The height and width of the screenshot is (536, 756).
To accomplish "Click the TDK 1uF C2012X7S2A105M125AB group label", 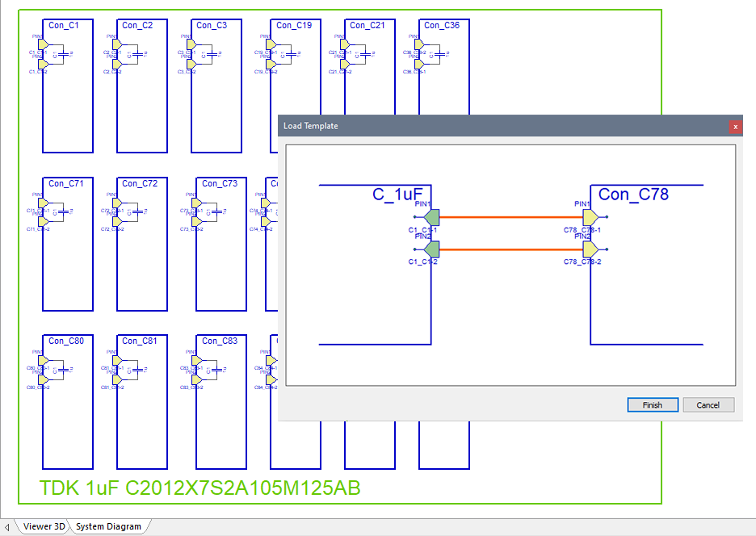I will click(200, 488).
